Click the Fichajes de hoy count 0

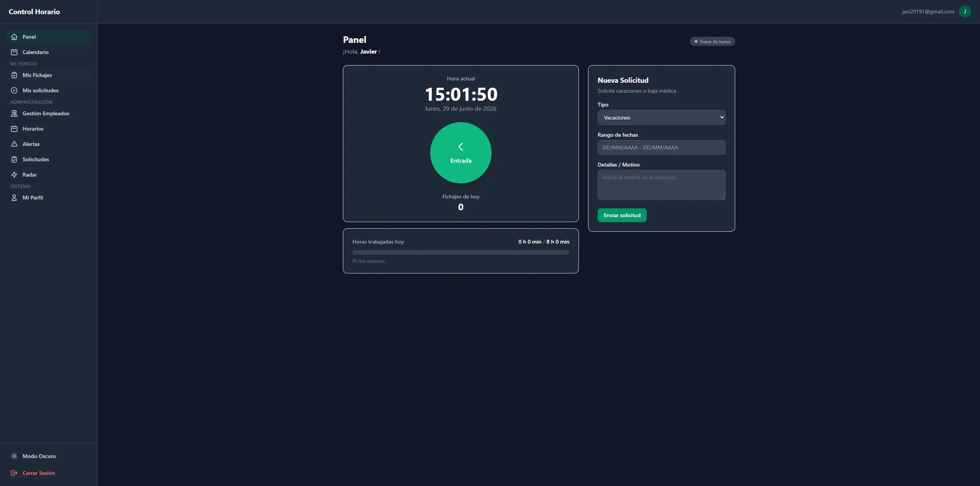(x=461, y=207)
